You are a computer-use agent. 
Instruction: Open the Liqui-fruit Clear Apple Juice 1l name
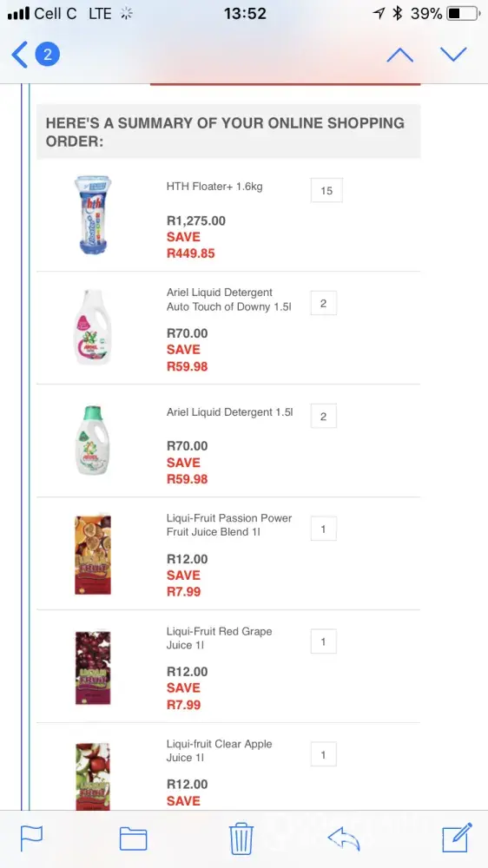[220, 751]
